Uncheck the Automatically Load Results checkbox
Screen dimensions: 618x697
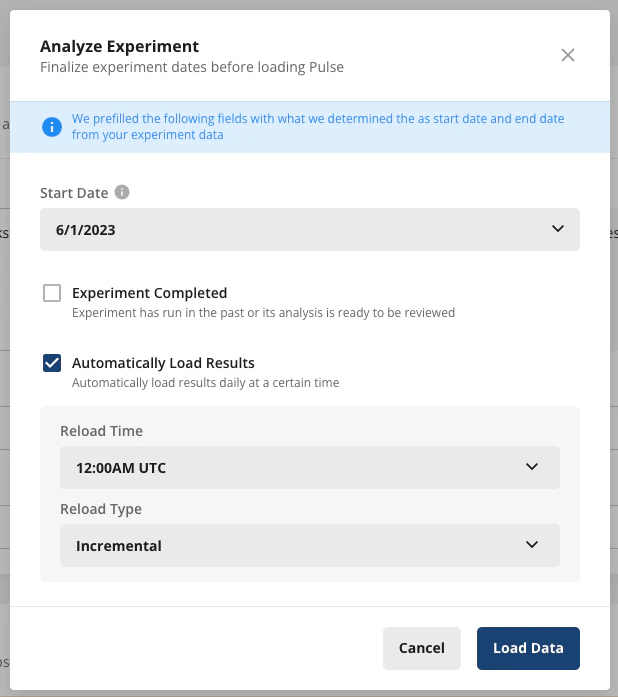tap(52, 363)
